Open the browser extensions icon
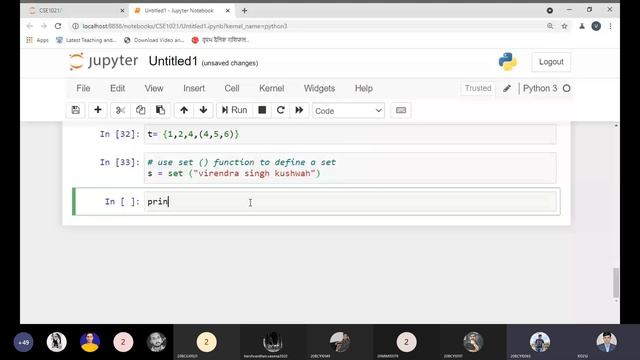Viewport: 640px width, 360px height. point(582,26)
